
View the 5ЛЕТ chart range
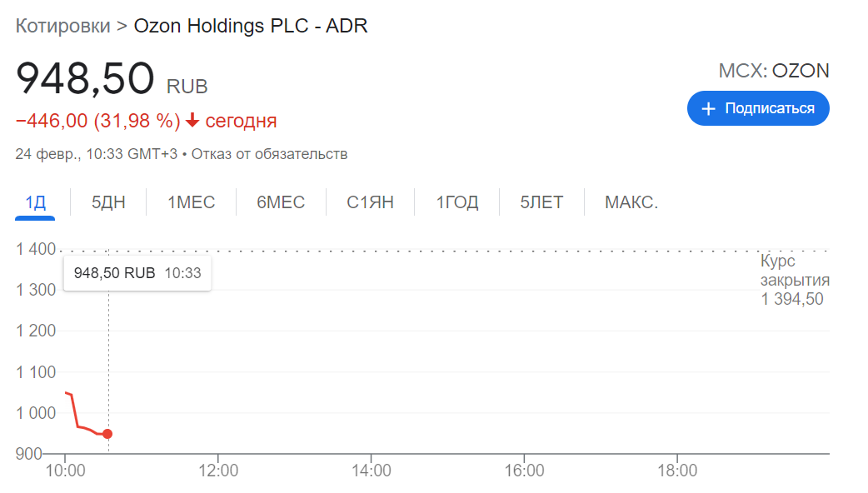point(541,202)
